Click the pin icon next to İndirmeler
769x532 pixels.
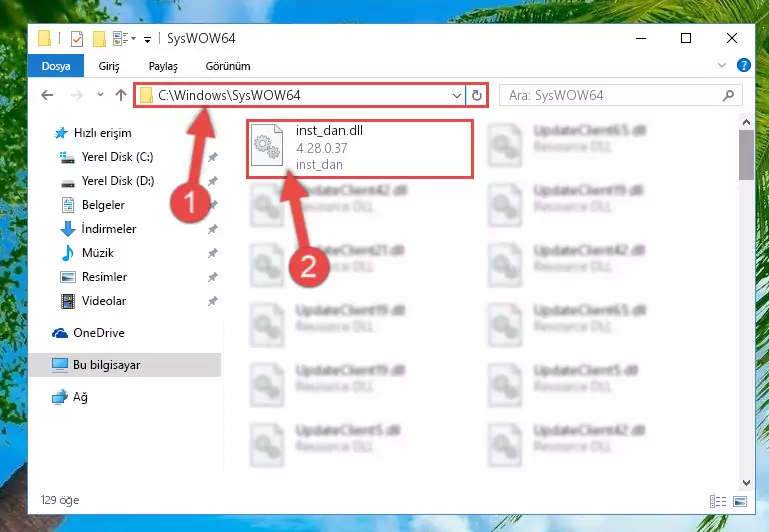point(212,229)
